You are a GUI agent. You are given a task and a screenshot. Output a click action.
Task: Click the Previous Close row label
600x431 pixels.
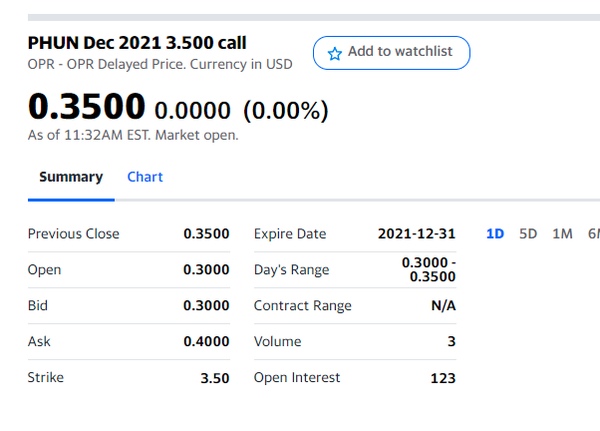(73, 234)
